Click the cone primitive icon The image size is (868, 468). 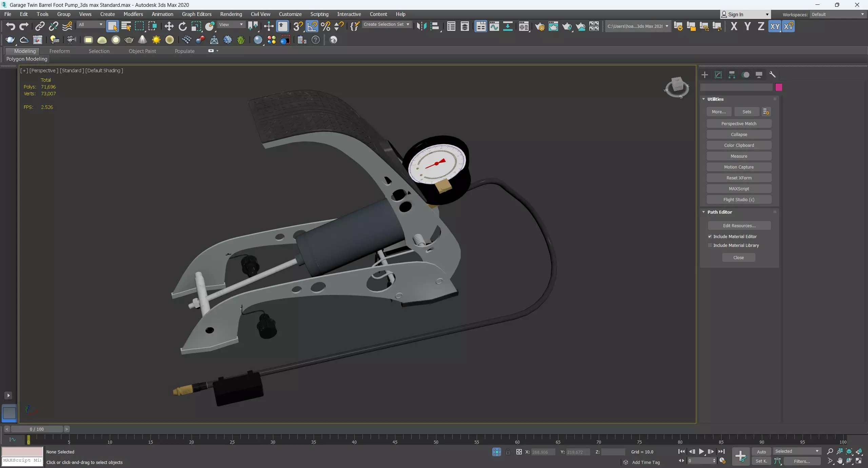[x=142, y=40]
